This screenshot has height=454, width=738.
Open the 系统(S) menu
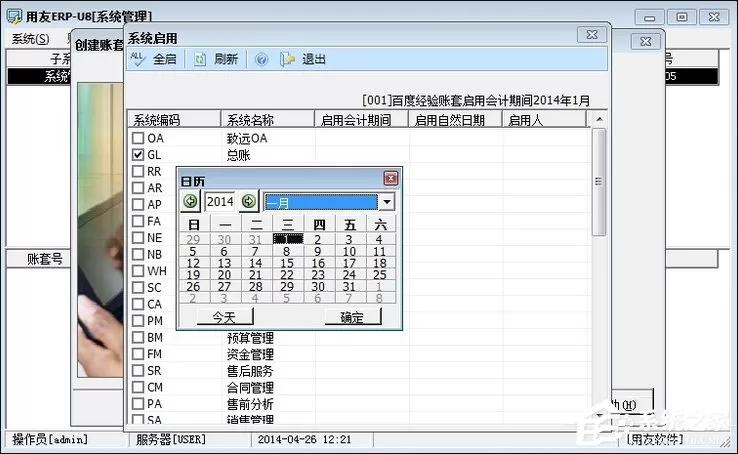tap(30, 39)
